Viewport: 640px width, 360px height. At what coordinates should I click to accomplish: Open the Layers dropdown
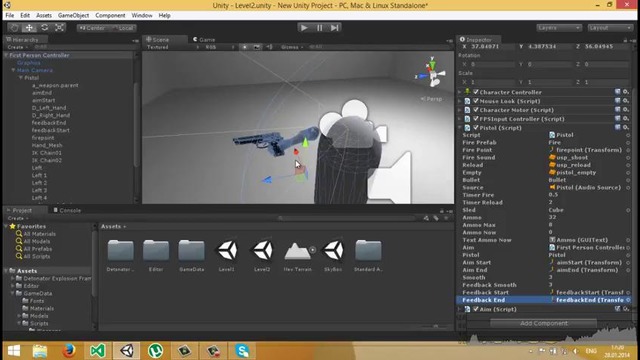[559, 28]
